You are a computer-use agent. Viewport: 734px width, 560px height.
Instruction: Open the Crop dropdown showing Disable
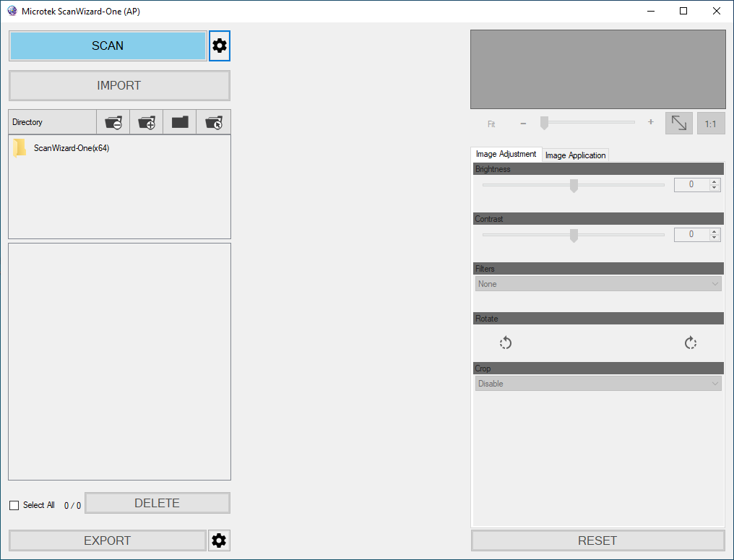point(597,383)
